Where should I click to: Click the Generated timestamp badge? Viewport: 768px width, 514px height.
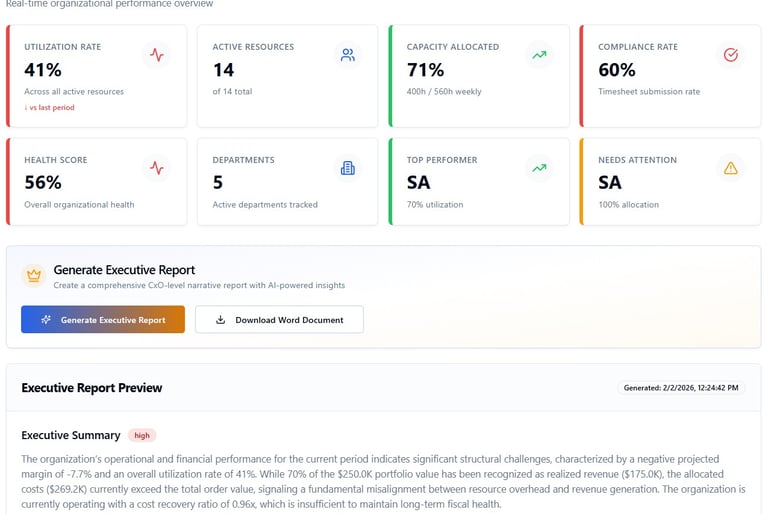pos(682,388)
